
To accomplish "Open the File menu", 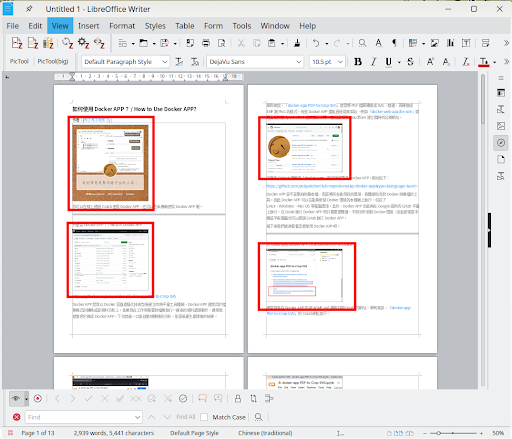I will [13, 26].
